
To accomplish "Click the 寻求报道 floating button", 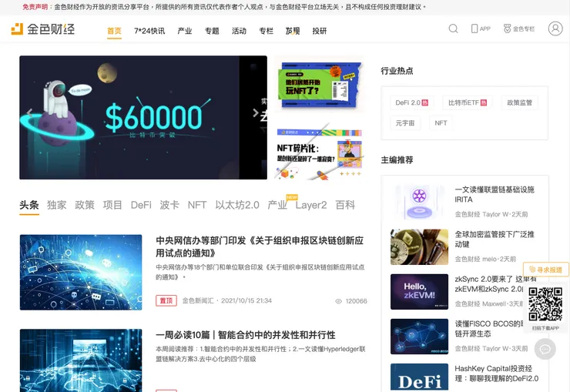I will 545,270.
